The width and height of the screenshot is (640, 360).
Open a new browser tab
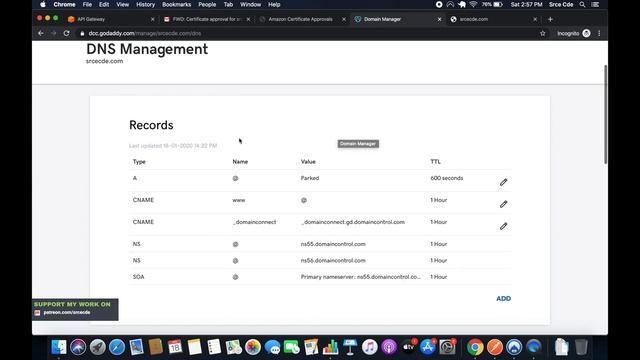(550, 19)
